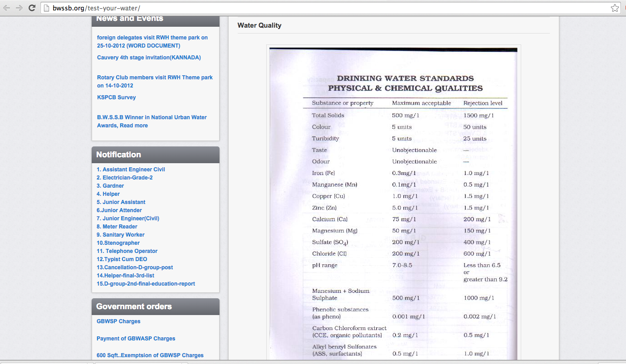The height and width of the screenshot is (364, 626).
Task: Focus the bwssb.org address bar
Action: click(318, 8)
